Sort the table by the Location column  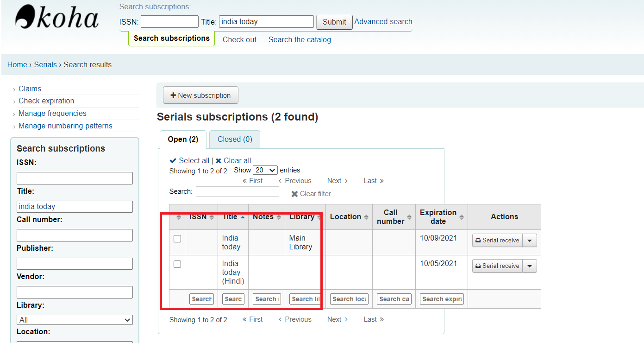click(x=349, y=217)
